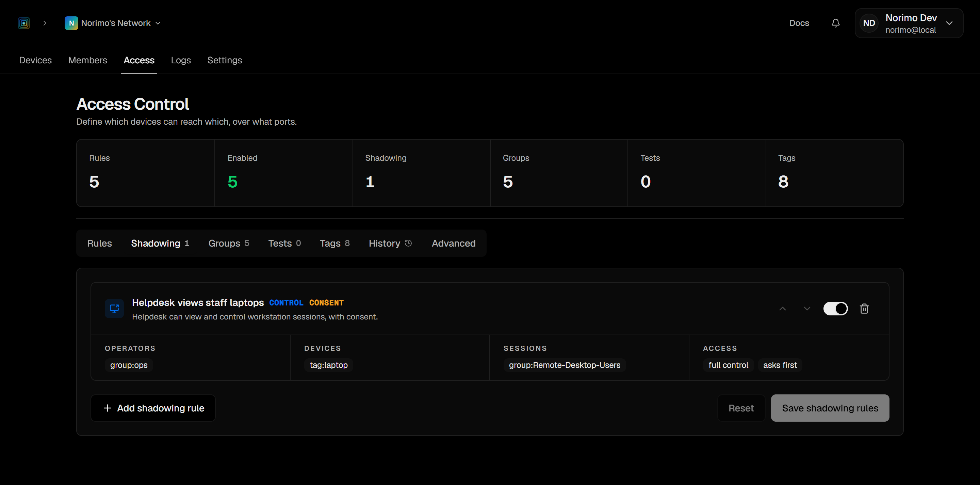This screenshot has width=980, height=485.
Task: Open the Logs tab
Action: 181,60
